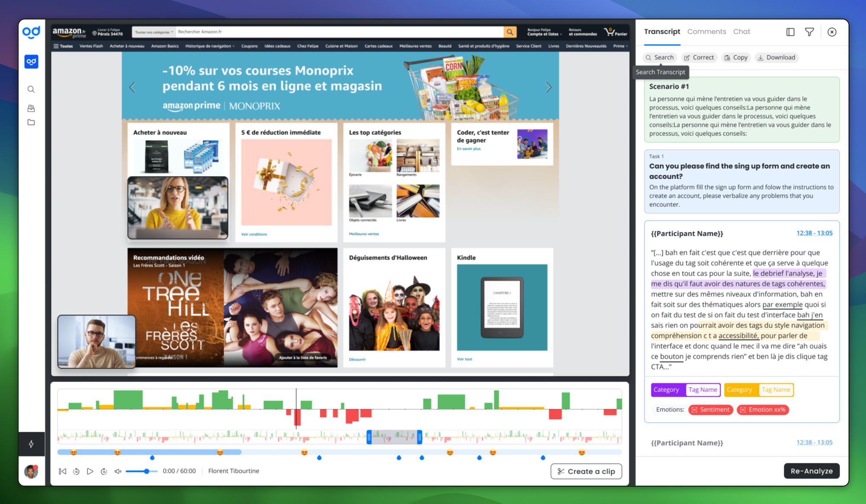Image resolution: width=866 pixels, height=504 pixels.
Task: Switch to the Comments tab
Action: 706,32
